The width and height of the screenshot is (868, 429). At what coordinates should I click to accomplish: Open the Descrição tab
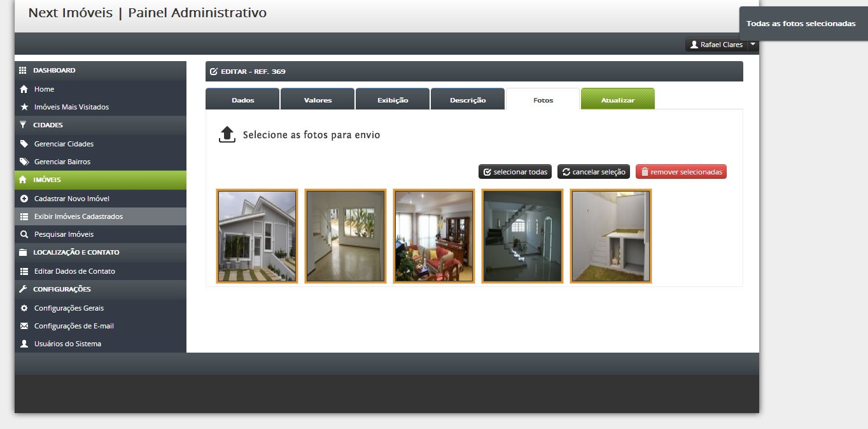[468, 99]
